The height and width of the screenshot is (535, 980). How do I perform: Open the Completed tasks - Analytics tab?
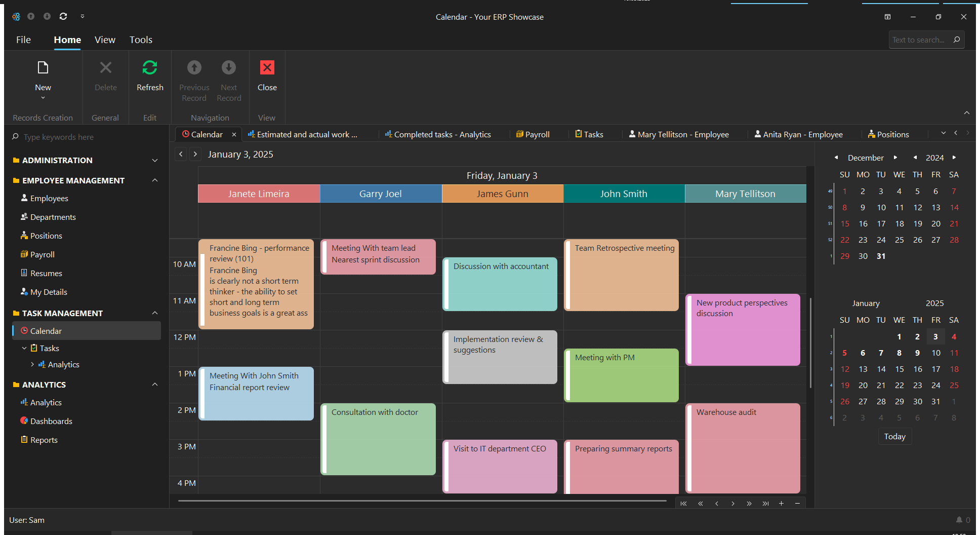[442, 134]
